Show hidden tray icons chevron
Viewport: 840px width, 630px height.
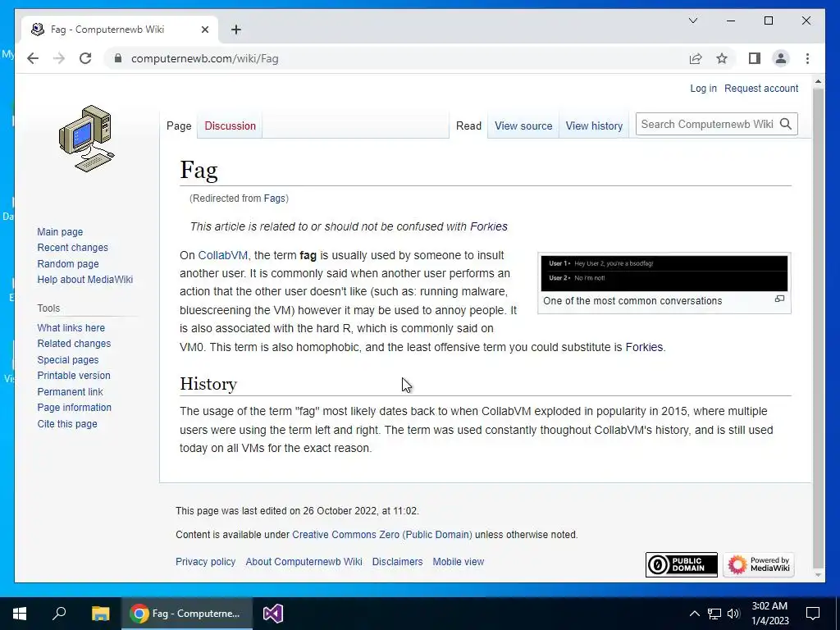point(694,614)
